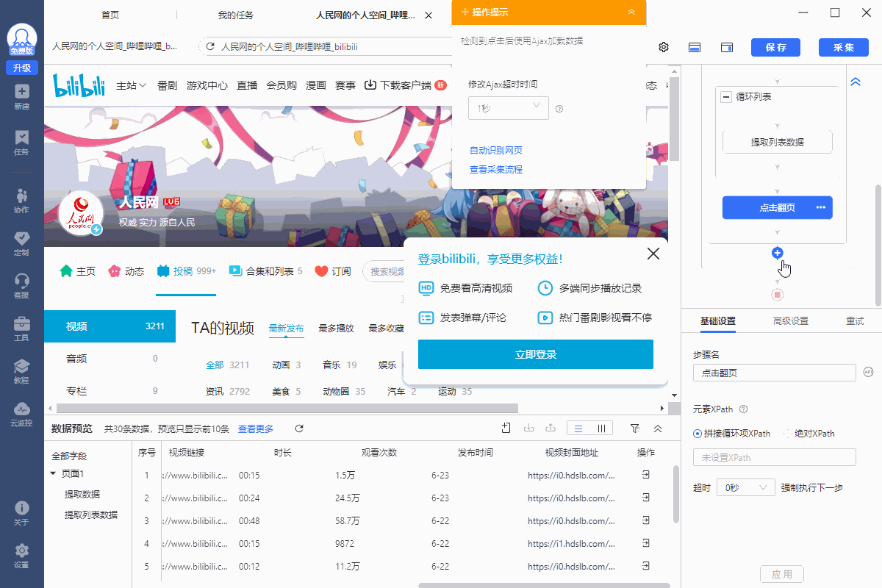The height and width of the screenshot is (588, 882).
Task: Select the 提取列表数据 workflow step
Action: pyautogui.click(x=777, y=143)
